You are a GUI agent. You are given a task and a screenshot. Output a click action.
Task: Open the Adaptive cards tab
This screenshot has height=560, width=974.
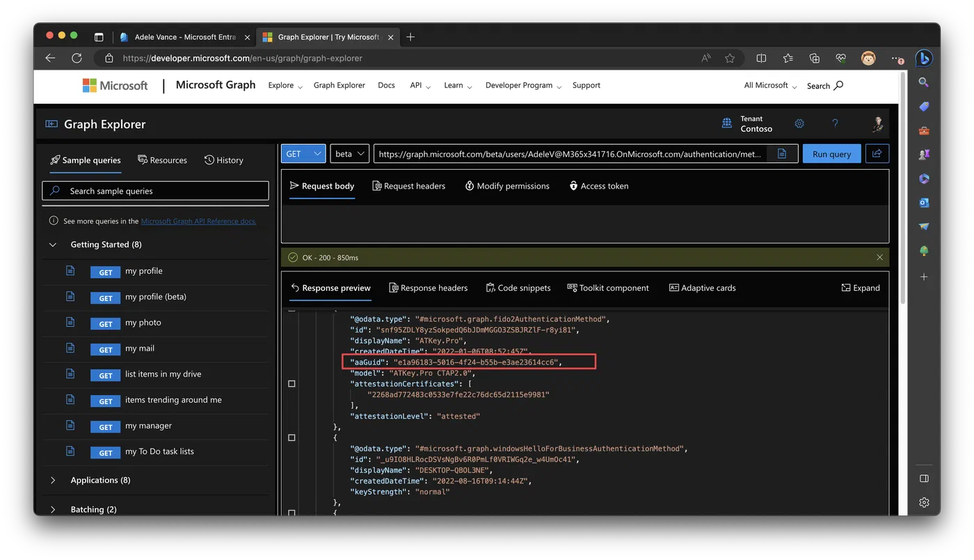pos(702,288)
